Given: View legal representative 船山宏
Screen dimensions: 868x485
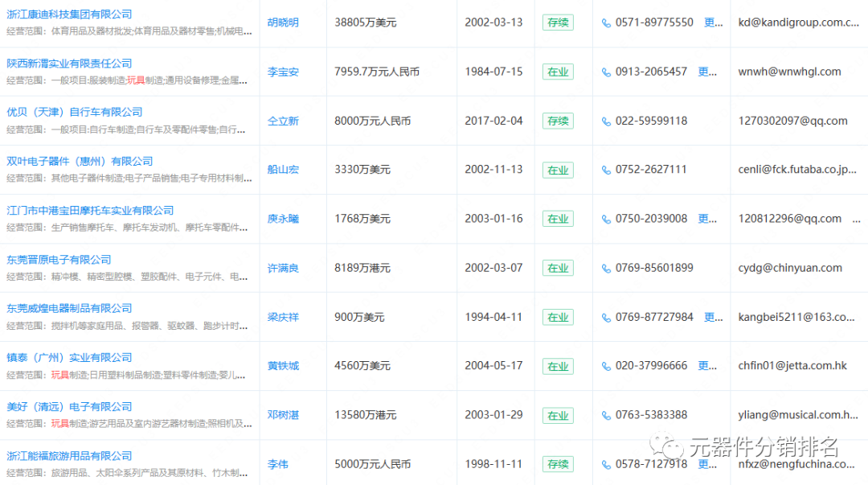Looking at the screenshot, I should pos(283,170).
